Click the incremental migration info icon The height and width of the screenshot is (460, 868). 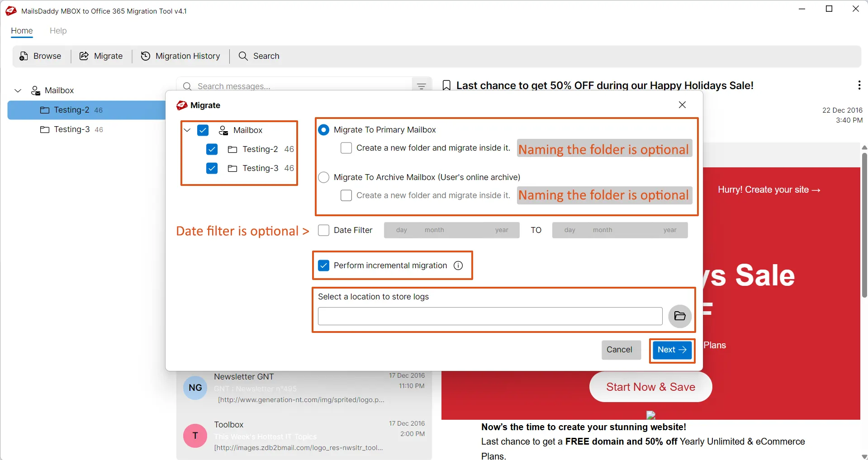tap(458, 266)
